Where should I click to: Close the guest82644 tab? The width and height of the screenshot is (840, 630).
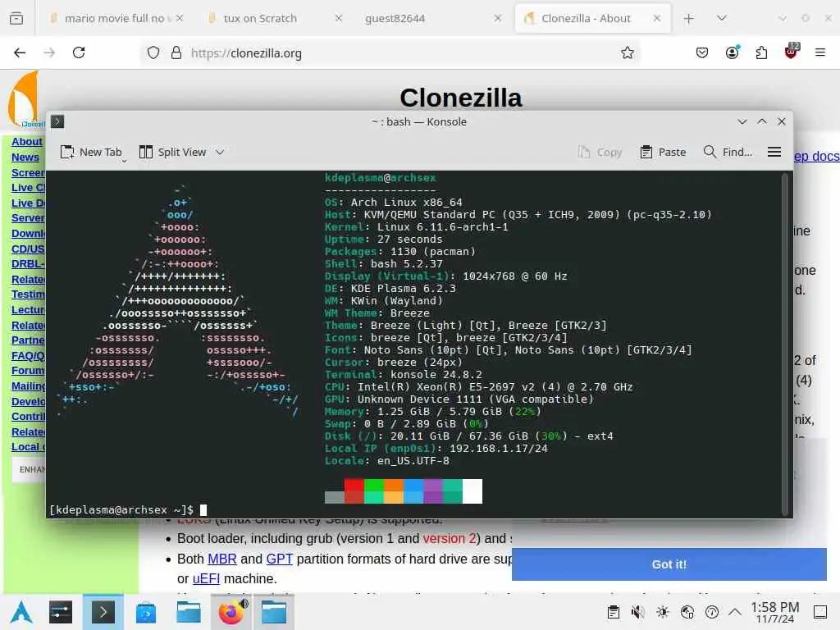pos(498,18)
